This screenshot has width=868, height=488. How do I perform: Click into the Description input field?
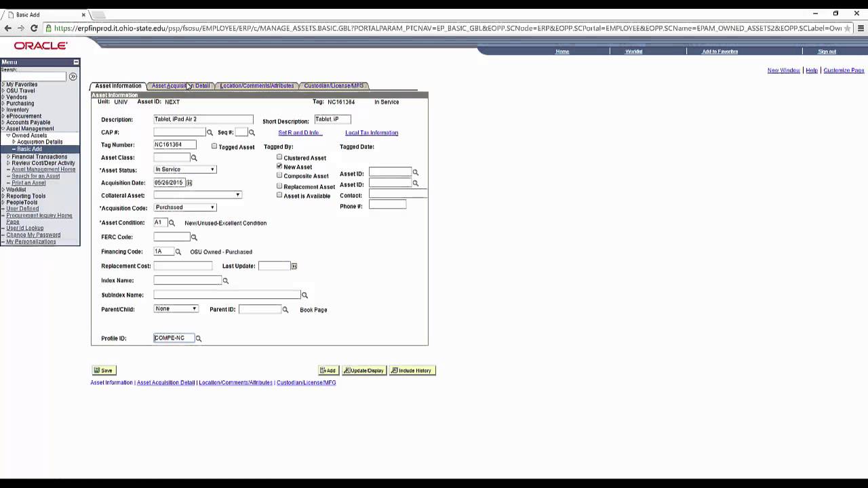(203, 119)
